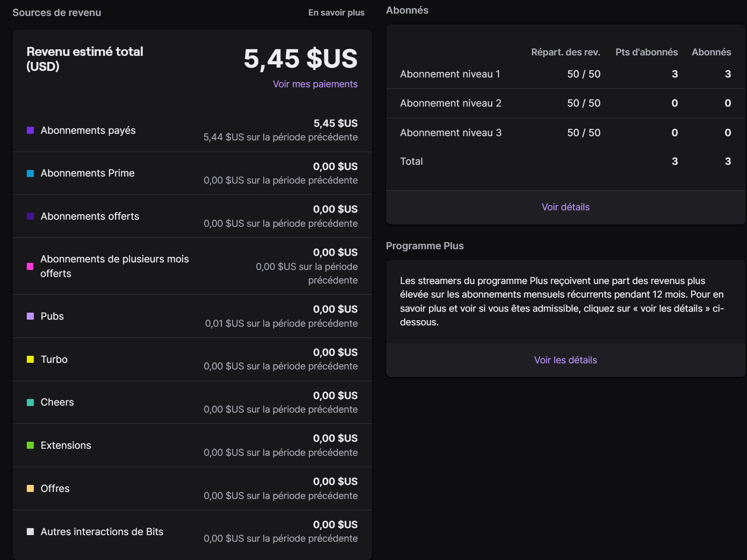
Task: Select the Abonnement niveau 3 row
Action: [566, 133]
